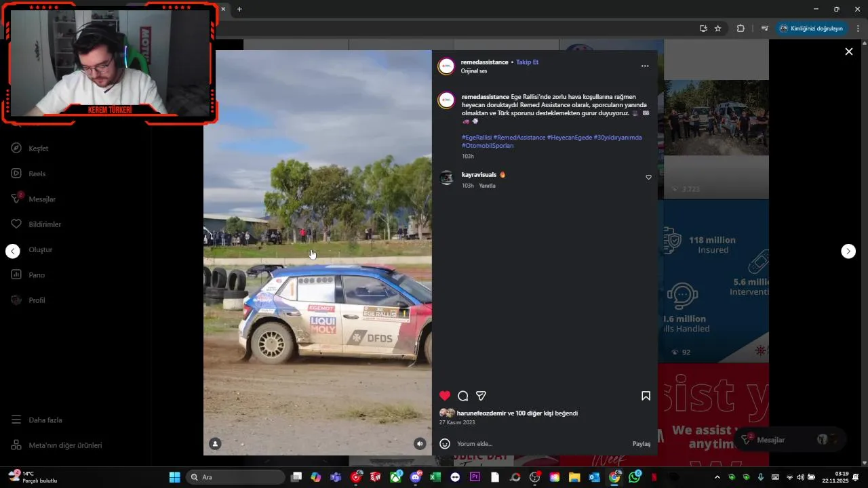Follow remedassistance via Takip Et
The image size is (868, 488).
click(527, 62)
